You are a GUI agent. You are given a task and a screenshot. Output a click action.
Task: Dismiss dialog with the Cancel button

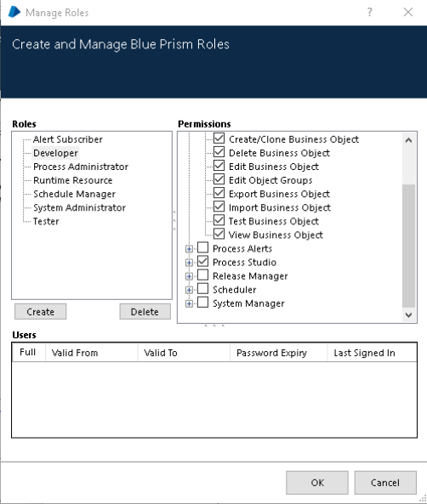[385, 483]
